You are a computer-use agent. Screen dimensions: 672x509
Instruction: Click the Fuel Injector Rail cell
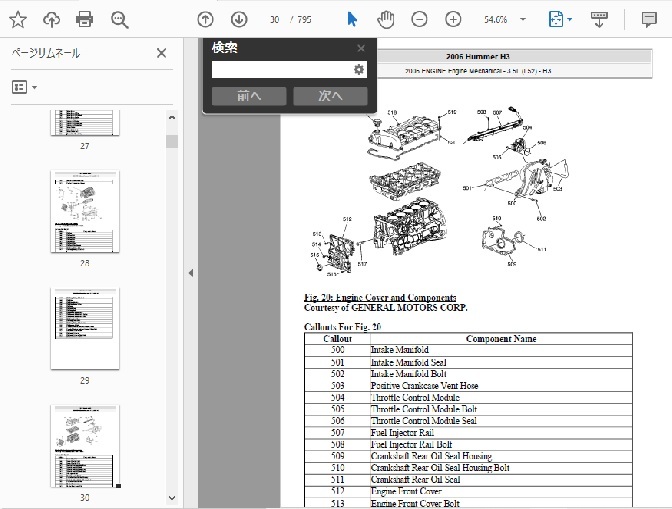pos(501,433)
